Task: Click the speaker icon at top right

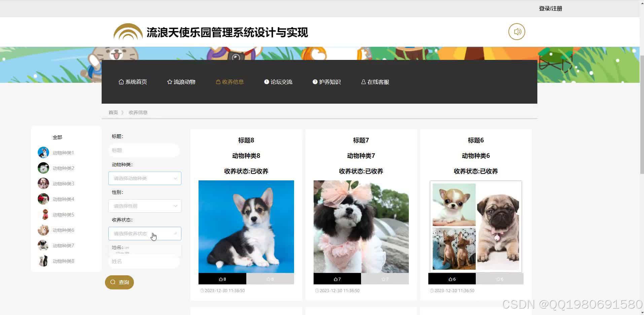Action: click(517, 31)
